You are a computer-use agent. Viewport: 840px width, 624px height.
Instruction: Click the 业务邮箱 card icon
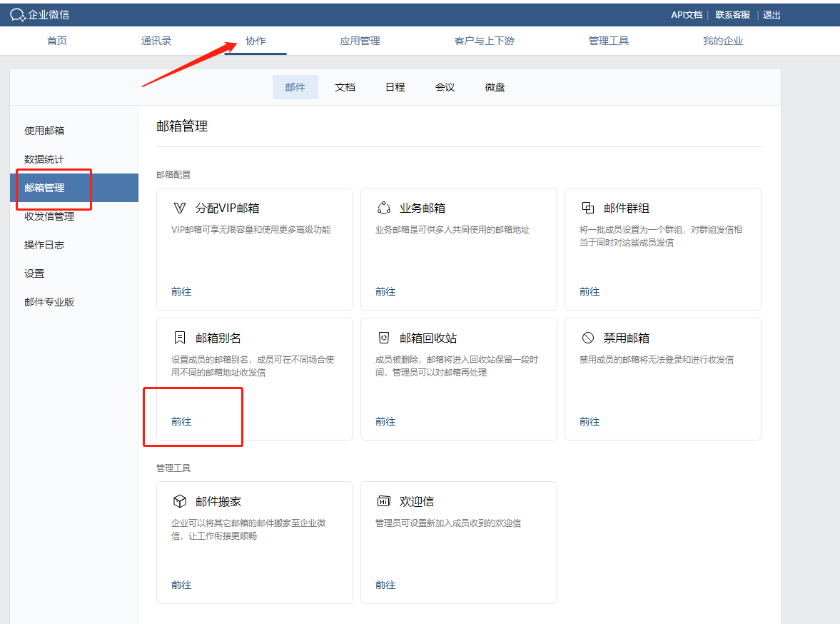coord(384,208)
